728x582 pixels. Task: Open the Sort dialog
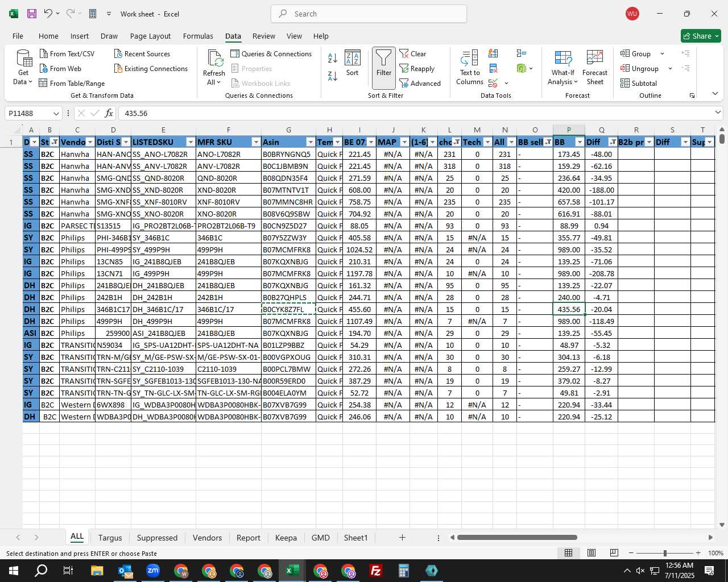[x=353, y=63]
